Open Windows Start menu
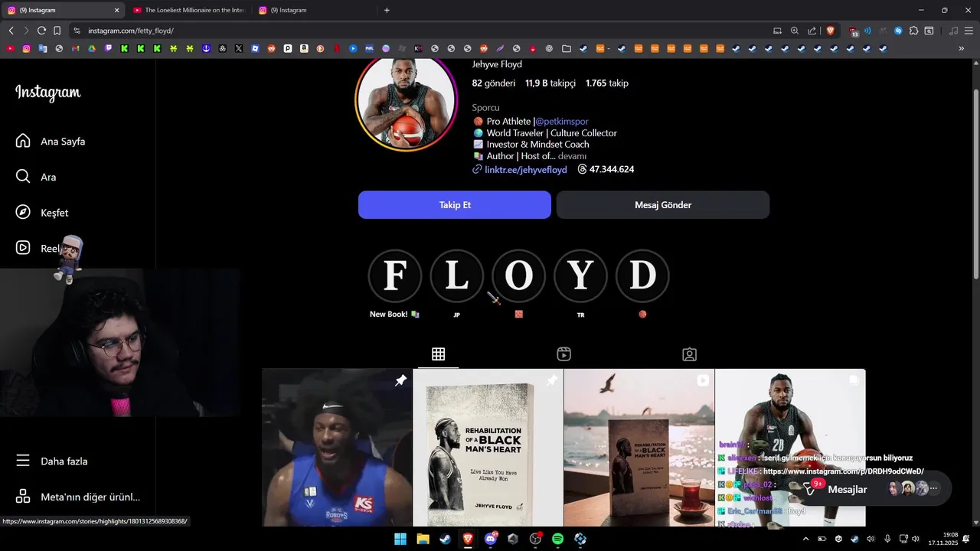 click(400, 539)
